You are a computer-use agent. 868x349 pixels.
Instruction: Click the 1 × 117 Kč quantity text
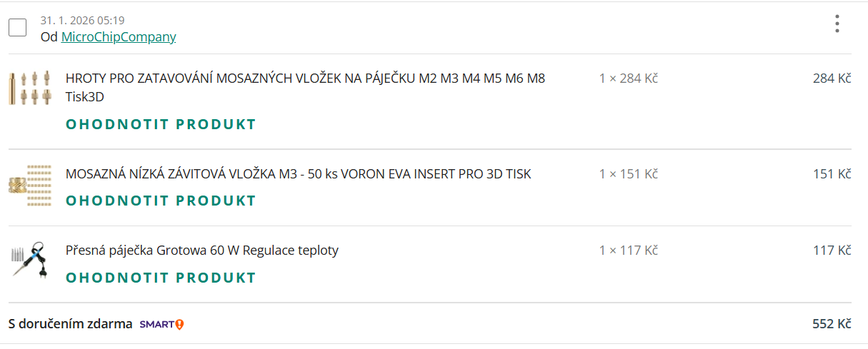pyautogui.click(x=628, y=250)
